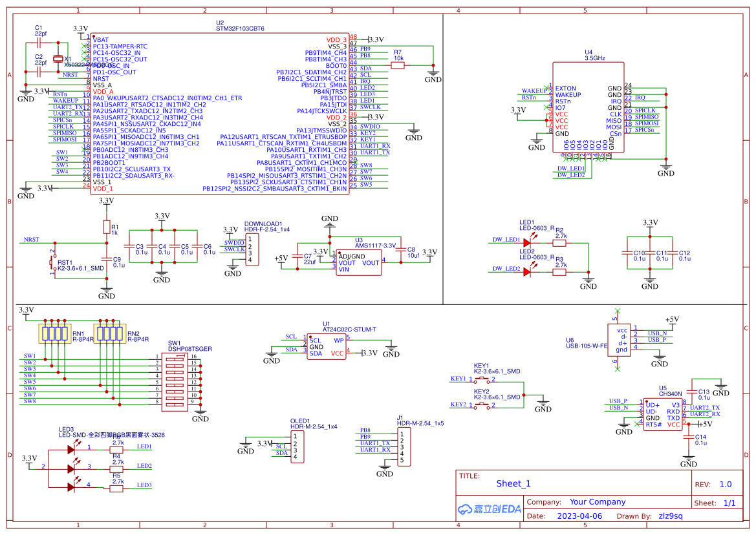Select the DW_LED1 net label at LED1 diode
The height and width of the screenshot is (535, 756).
click(506, 239)
